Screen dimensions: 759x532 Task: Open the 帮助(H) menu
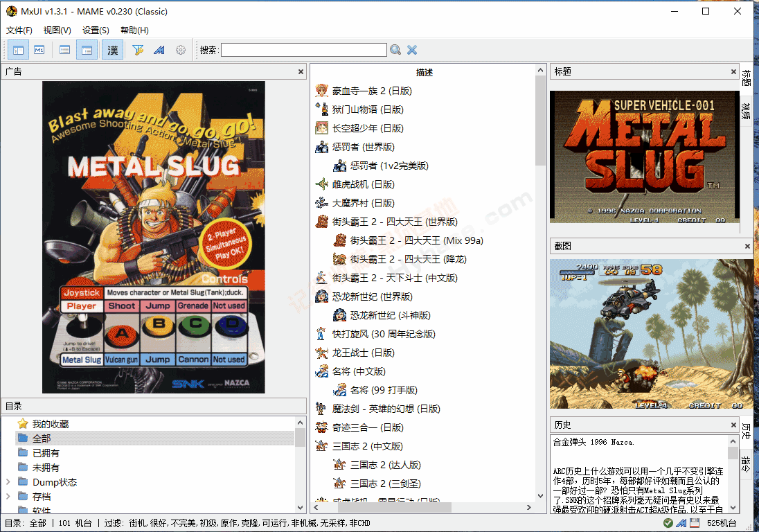tap(134, 30)
